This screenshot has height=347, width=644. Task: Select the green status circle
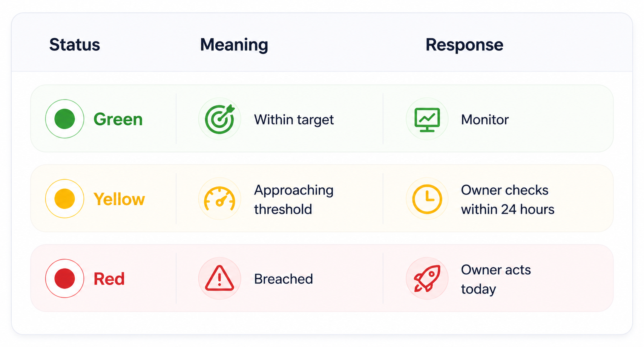(64, 119)
